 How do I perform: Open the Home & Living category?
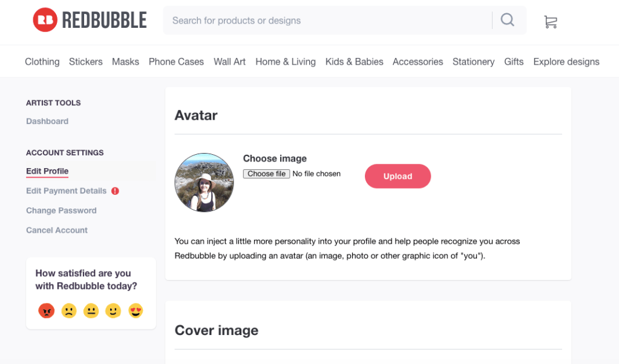pyautogui.click(x=286, y=62)
